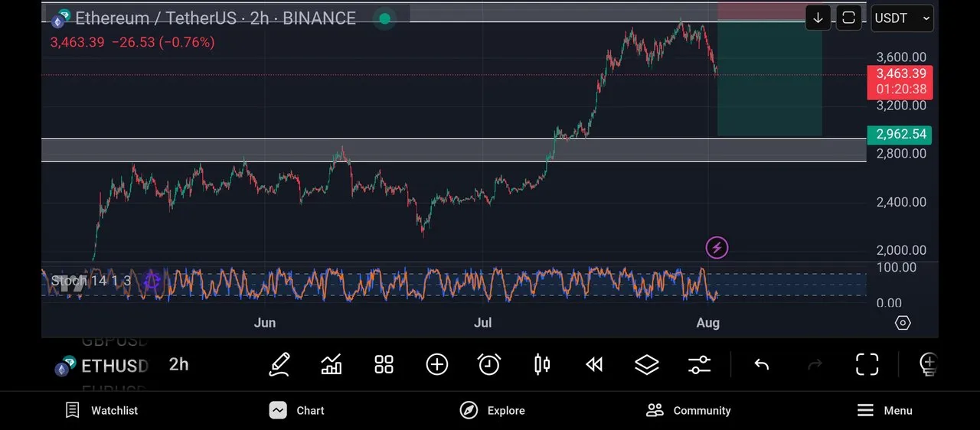Click the green market status dot
Image resolution: width=980 pixels, height=430 pixels.
(384, 18)
